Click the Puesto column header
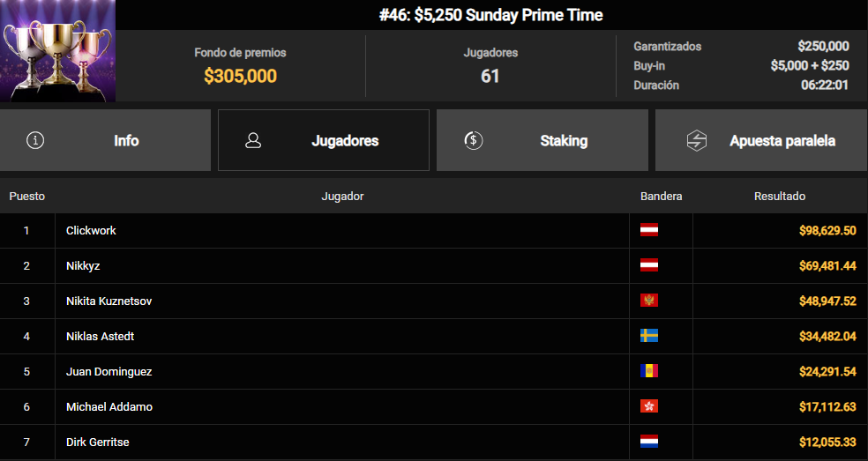The image size is (868, 461). point(27,196)
